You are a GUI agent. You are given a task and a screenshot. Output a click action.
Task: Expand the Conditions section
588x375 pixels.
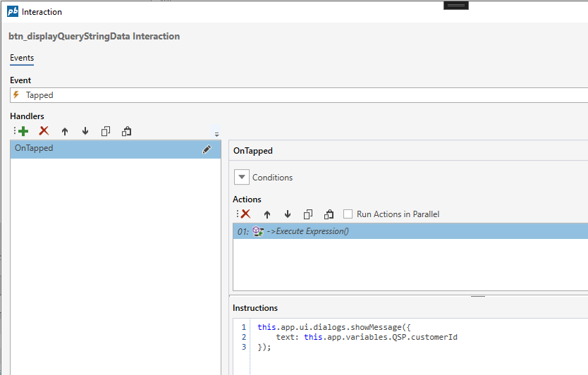pos(242,178)
